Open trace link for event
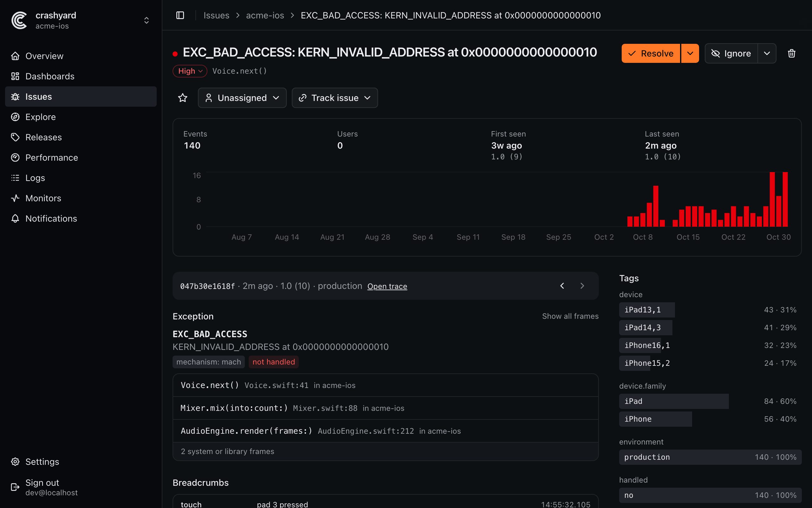The height and width of the screenshot is (508, 812). tap(387, 287)
